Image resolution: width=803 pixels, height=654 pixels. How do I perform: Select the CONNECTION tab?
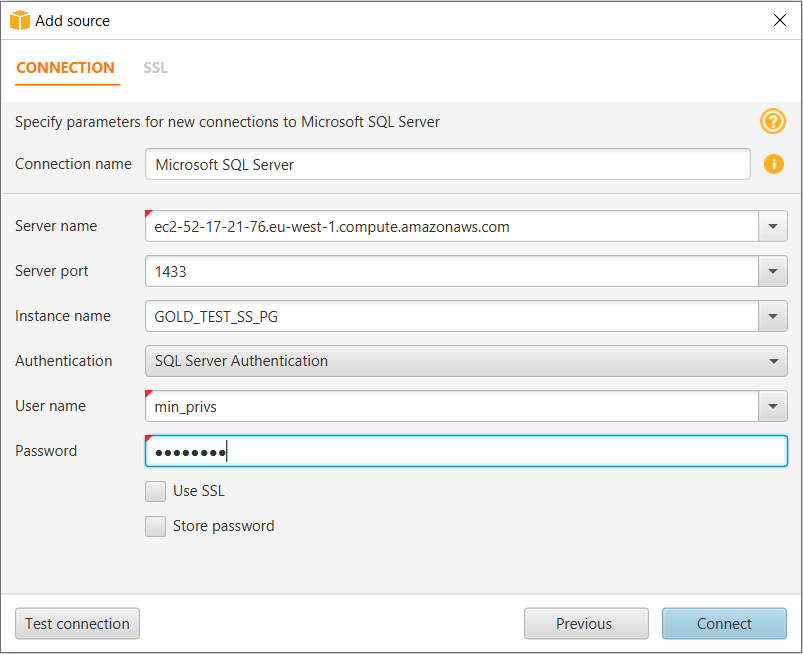coord(66,68)
